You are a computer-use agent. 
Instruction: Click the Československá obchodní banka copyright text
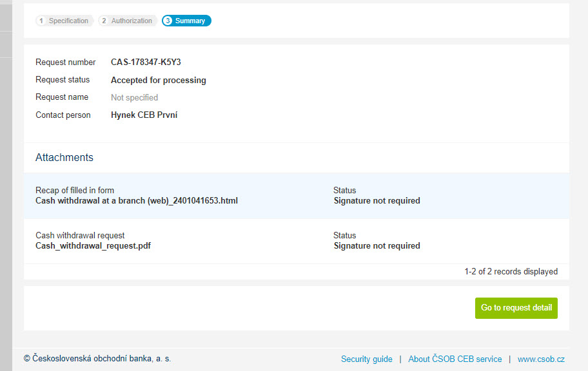coord(97,359)
